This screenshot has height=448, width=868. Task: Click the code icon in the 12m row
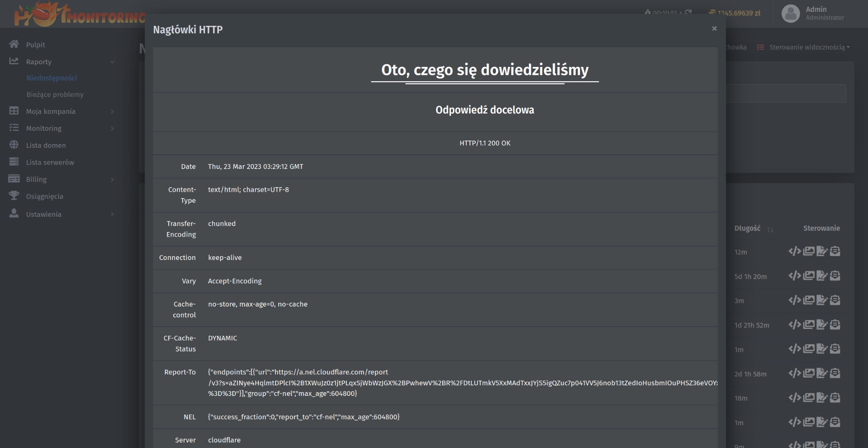(x=794, y=252)
